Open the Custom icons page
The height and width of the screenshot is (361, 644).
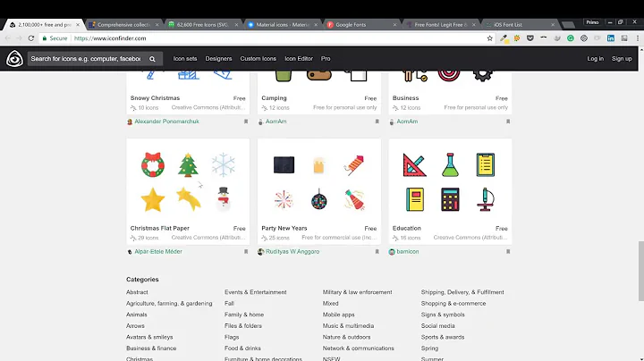pos(258,59)
